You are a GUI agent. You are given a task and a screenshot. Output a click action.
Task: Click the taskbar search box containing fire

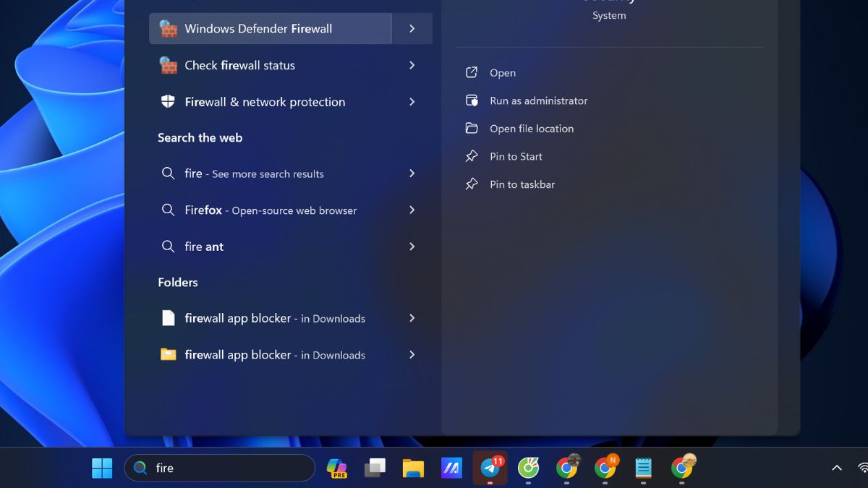pos(220,468)
